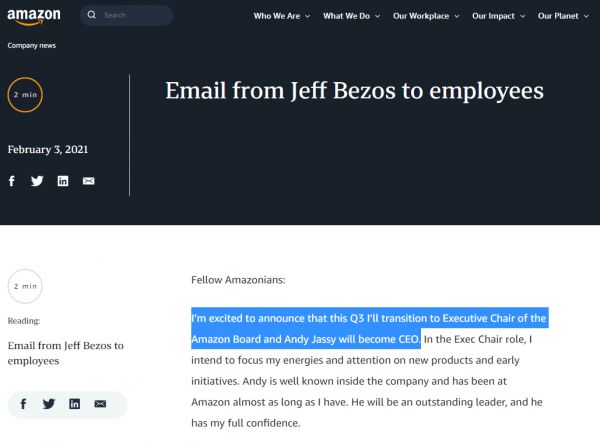
Task: Click the highlighted announcement sentence
Action: click(x=369, y=319)
